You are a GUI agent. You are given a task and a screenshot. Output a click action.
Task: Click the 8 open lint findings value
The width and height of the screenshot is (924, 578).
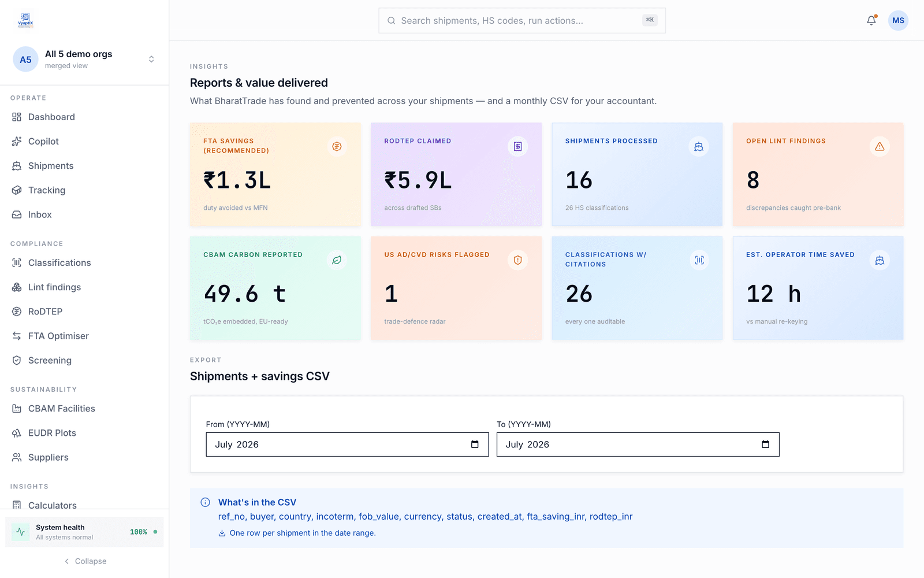pos(753,180)
